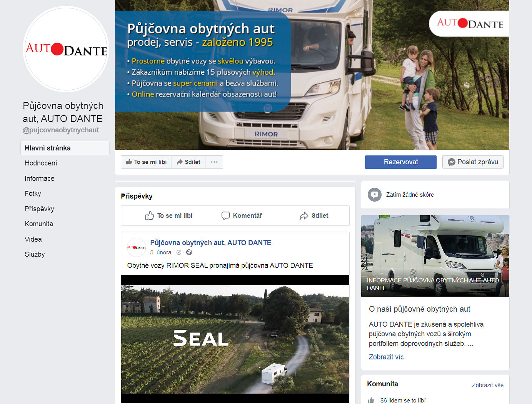Click the globe public visibility icon
This screenshot has height=404, width=532.
click(189, 252)
